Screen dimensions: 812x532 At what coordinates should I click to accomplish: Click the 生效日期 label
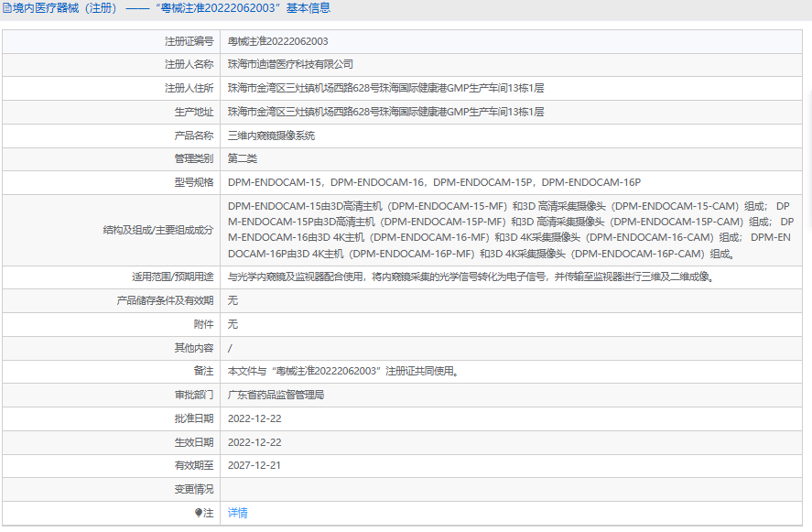point(194,442)
